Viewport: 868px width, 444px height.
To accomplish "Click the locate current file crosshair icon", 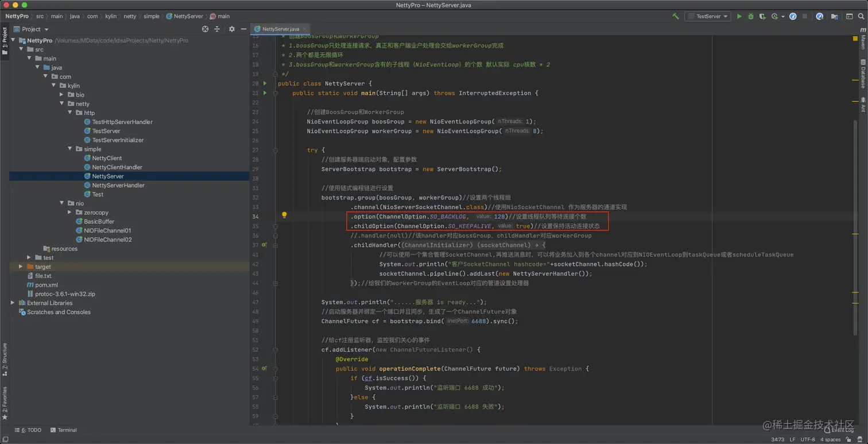I will (205, 29).
